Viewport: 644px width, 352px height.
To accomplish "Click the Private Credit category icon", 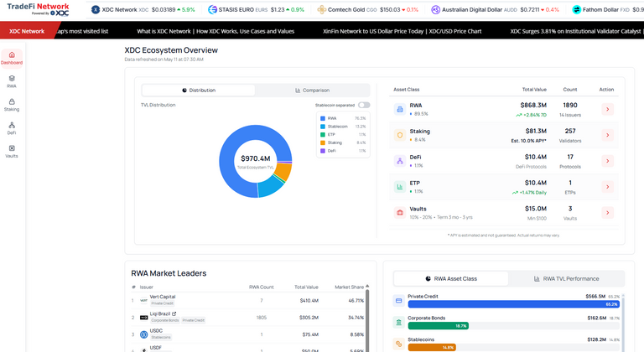I will tap(398, 301).
